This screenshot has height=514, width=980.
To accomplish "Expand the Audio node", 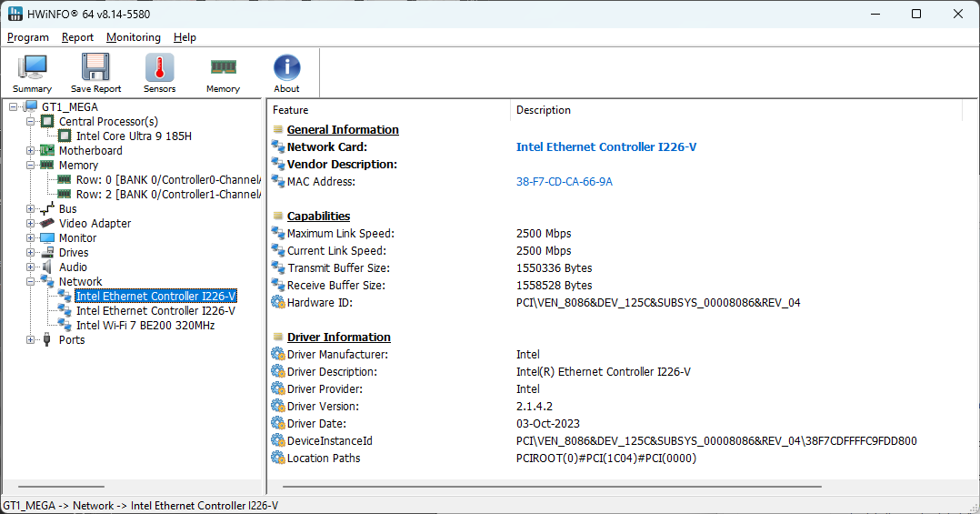I will pos(30,267).
